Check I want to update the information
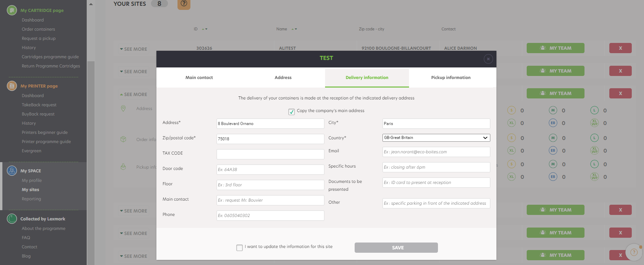Image resolution: width=644 pixels, height=265 pixels. pyautogui.click(x=239, y=248)
